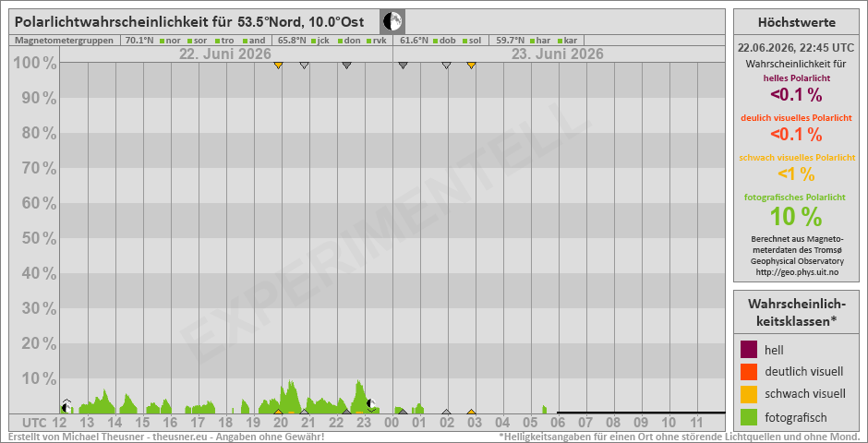Click bottom orange triangle marker at 03 UTC
This screenshot has width=868, height=443.
click(x=471, y=412)
